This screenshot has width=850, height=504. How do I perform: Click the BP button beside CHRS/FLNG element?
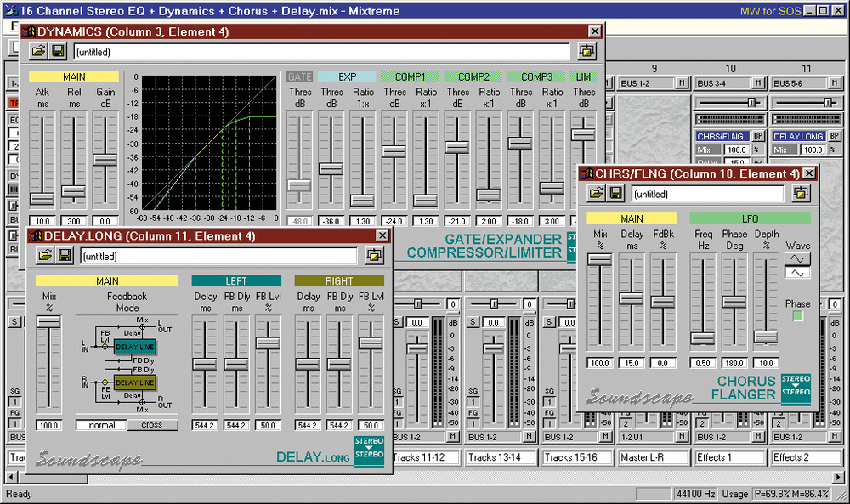[758, 136]
